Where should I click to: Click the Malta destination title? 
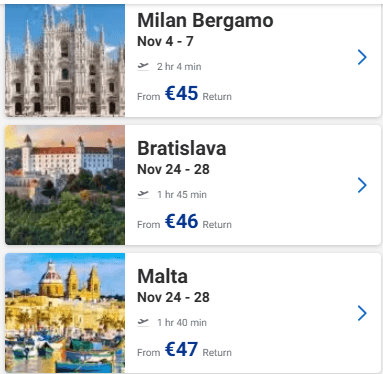pyautogui.click(x=162, y=276)
